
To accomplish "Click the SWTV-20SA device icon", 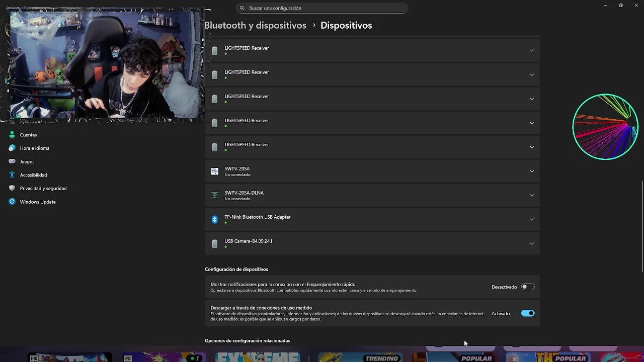I will click(215, 171).
